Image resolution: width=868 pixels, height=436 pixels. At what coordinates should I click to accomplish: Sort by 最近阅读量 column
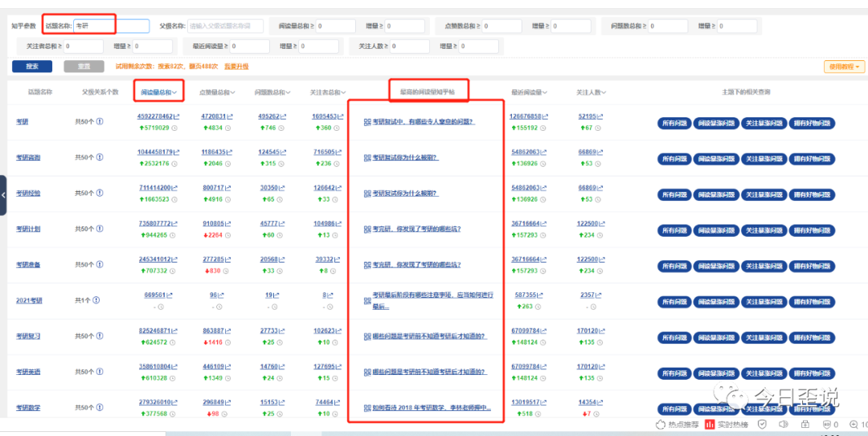pos(530,92)
